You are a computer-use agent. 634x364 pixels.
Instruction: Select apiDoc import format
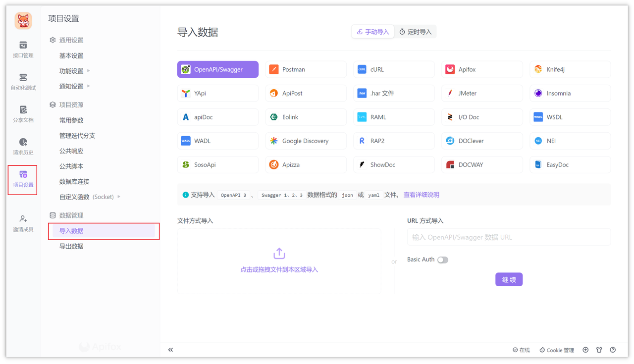click(x=218, y=117)
